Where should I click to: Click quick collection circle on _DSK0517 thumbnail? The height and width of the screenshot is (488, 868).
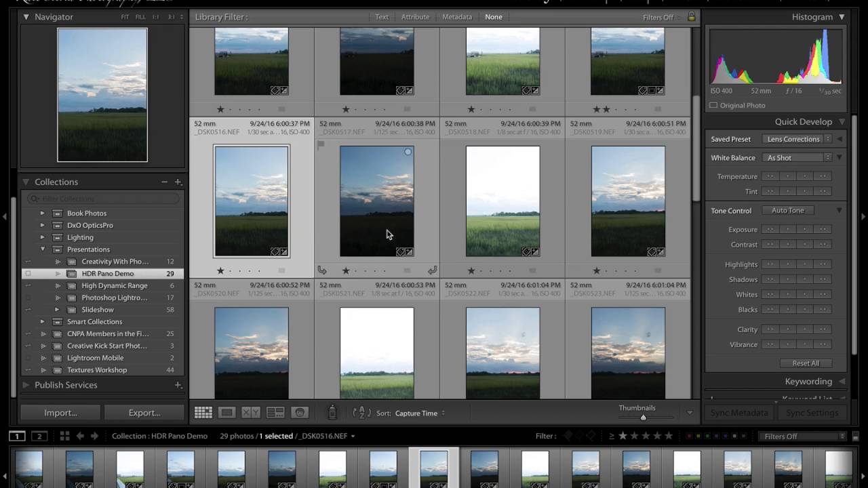coord(408,152)
